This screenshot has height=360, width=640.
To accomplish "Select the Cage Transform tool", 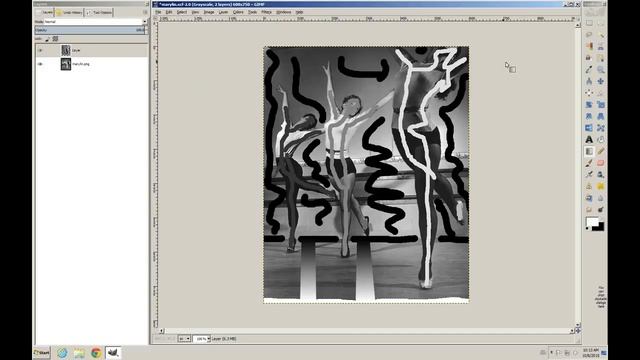I will click(x=600, y=128).
